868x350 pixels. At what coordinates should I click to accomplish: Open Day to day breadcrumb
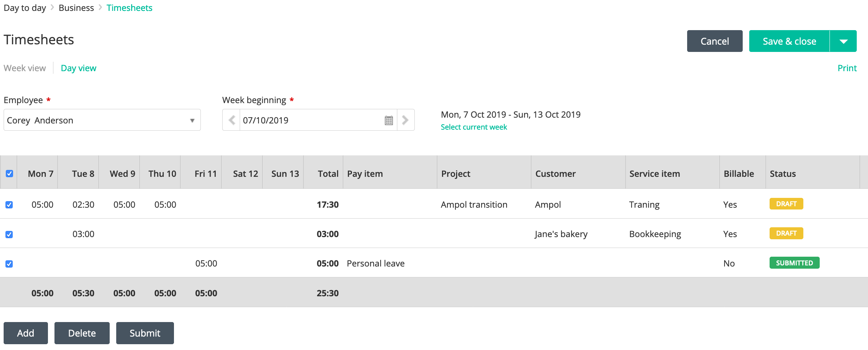pyautogui.click(x=25, y=8)
